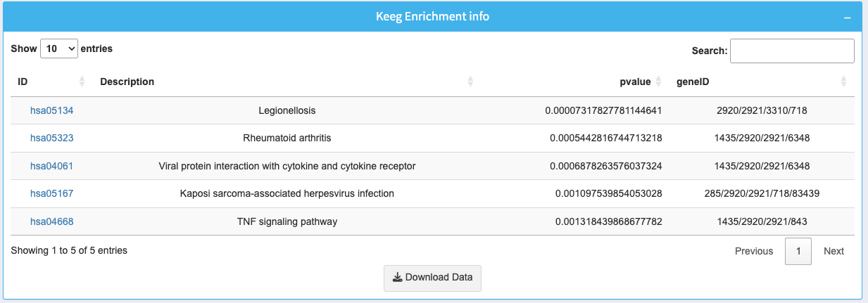The width and height of the screenshot is (868, 303).
Task: Open the hsa05167 pathway link
Action: 51,193
